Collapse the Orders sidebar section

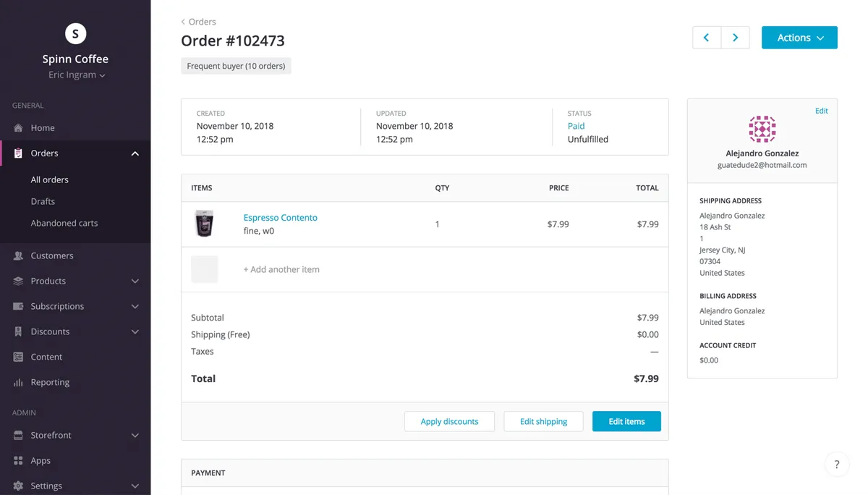coord(135,153)
